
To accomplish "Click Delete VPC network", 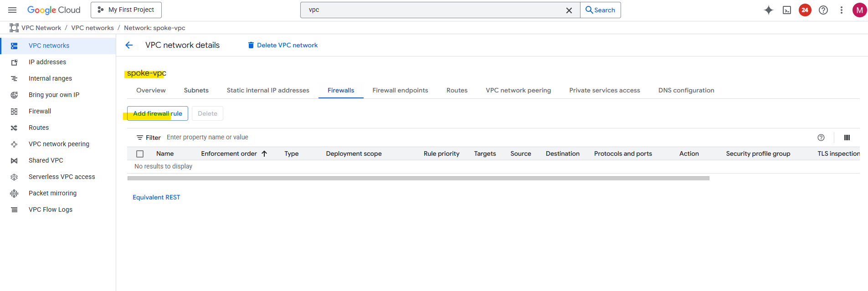I will pos(282,45).
